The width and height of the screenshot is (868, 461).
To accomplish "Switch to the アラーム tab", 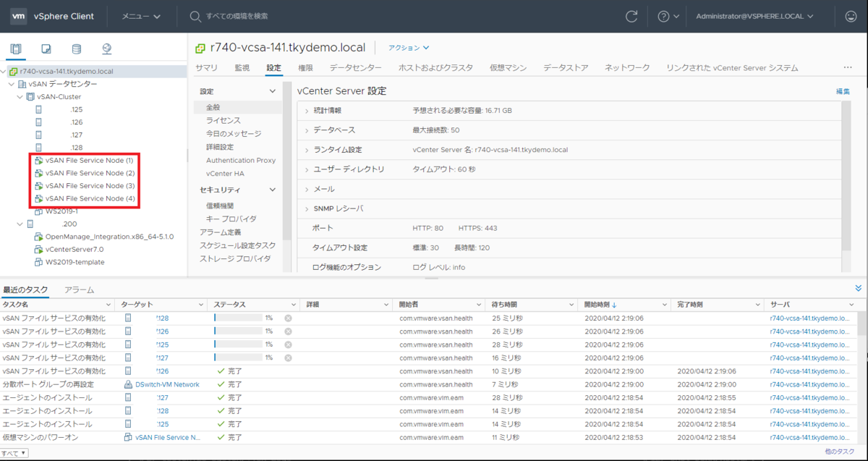I will click(80, 289).
